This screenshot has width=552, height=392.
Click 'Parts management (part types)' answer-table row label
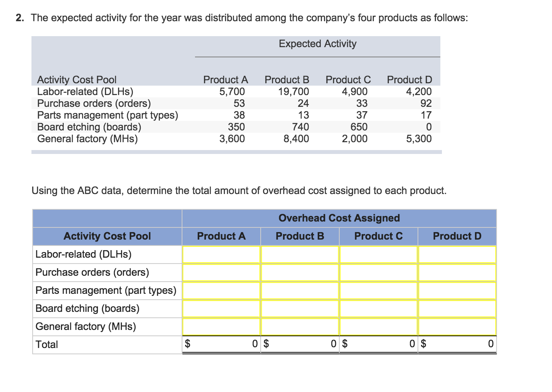coord(106,290)
